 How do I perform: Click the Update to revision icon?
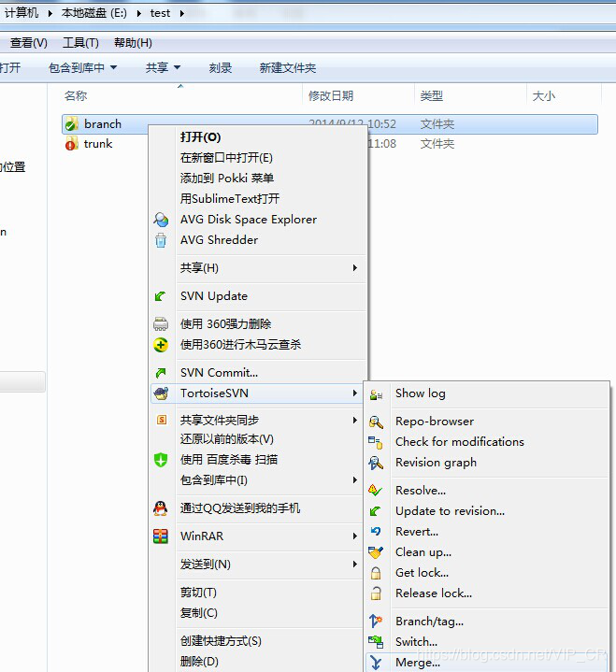coord(375,511)
